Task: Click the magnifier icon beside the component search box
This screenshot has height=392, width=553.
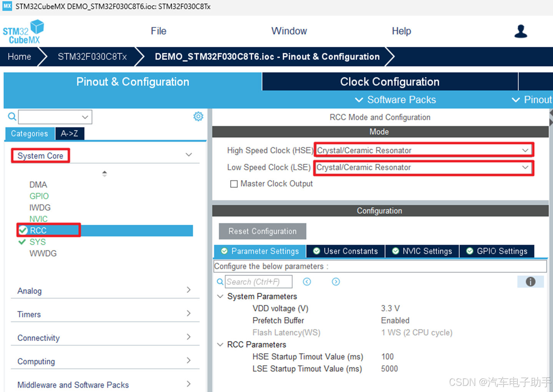Action: click(12, 116)
